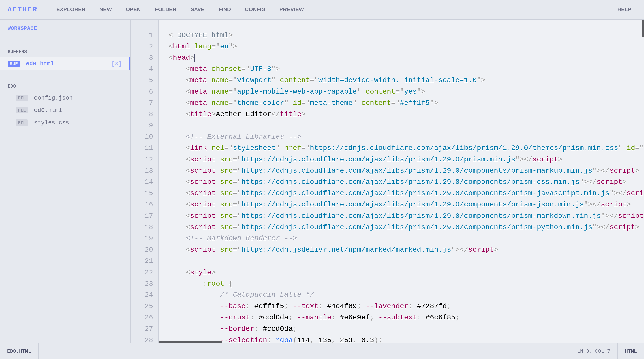Image resolution: width=644 pixels, height=359 pixels.
Task: Click NEW in the top menu
Action: click(105, 9)
